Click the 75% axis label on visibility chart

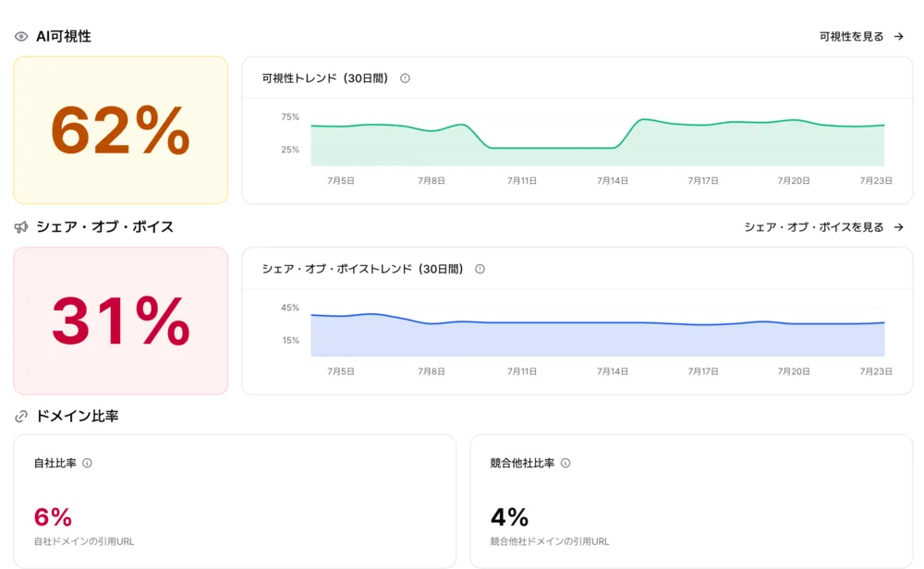point(290,117)
